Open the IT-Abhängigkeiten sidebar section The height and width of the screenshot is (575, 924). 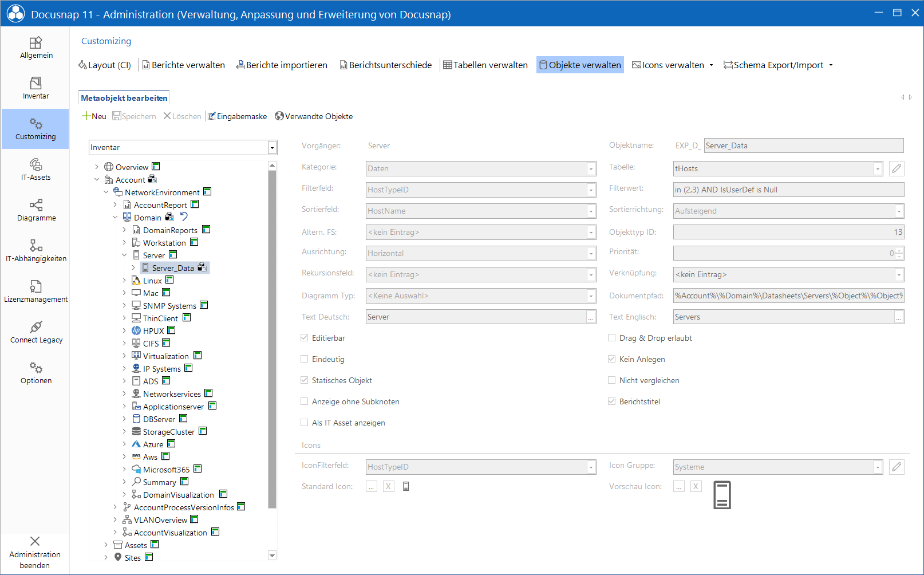[x=35, y=251]
